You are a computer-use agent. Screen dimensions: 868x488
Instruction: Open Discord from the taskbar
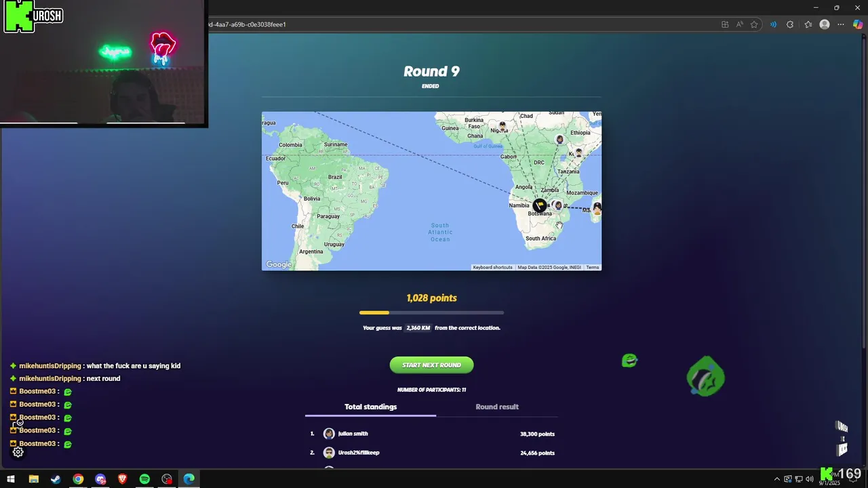[x=100, y=479]
